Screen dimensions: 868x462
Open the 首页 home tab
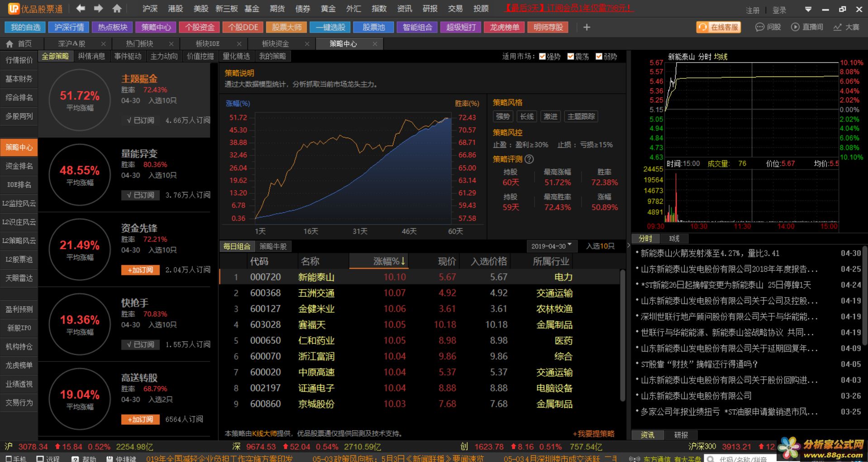19,44
